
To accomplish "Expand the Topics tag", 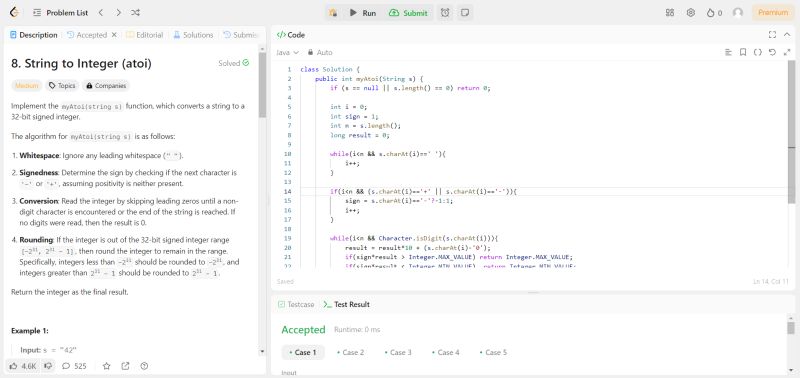I will pos(62,86).
